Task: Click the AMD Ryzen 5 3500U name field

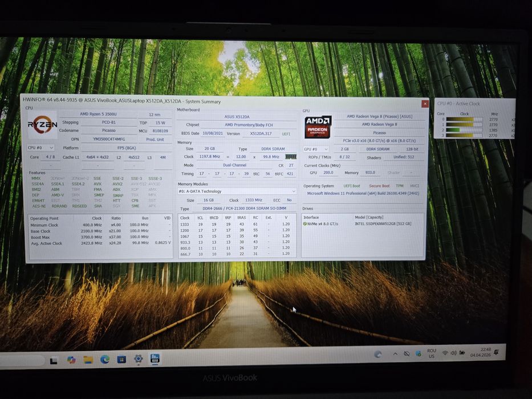Action: pos(99,114)
